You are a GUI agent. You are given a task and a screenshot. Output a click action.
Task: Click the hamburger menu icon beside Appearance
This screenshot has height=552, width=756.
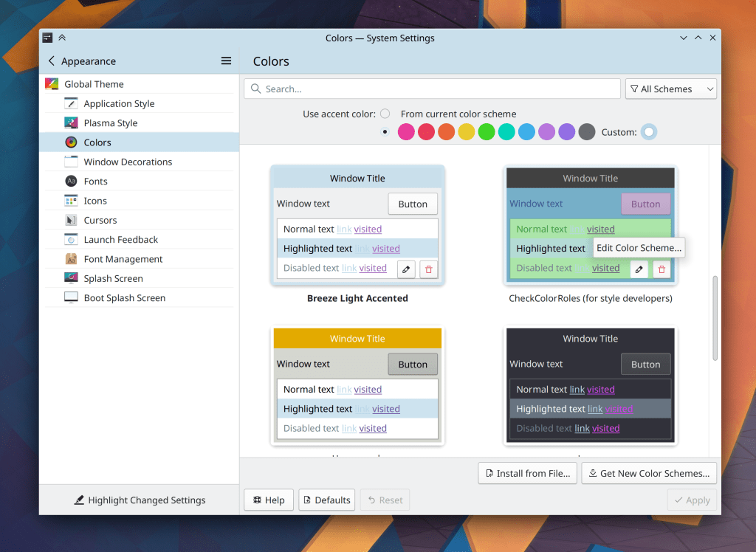(x=226, y=61)
